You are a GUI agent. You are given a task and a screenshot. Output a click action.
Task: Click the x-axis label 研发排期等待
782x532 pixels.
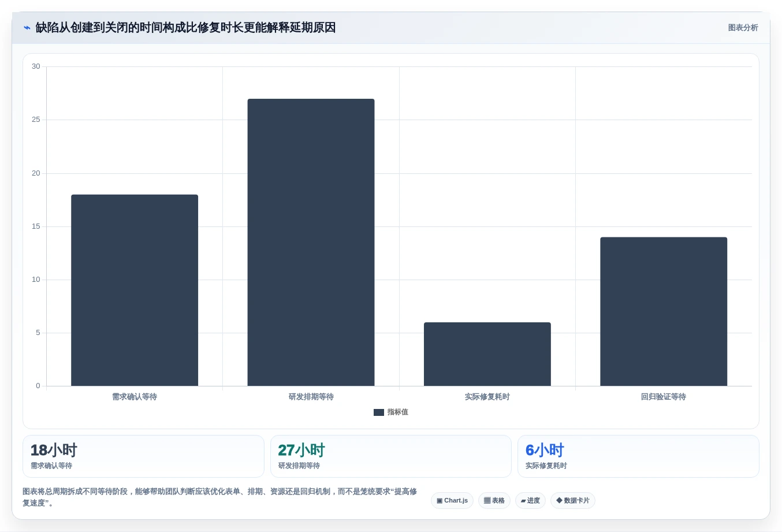pyautogui.click(x=311, y=397)
